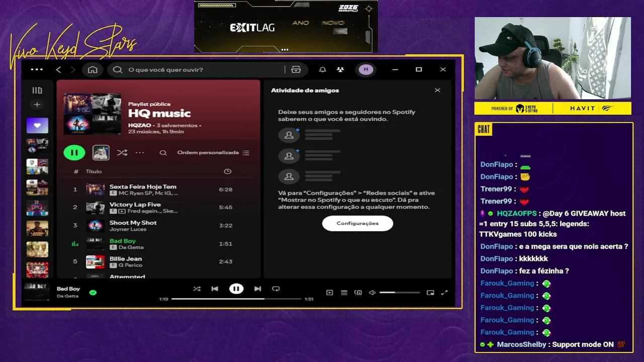The height and width of the screenshot is (362, 644).
Task: Maximize the Spotify window
Action: [419, 69]
